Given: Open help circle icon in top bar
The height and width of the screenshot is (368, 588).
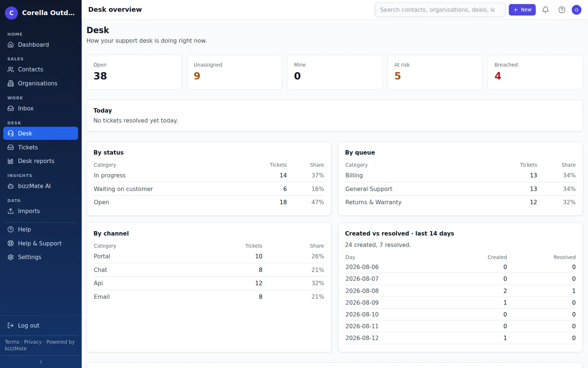Looking at the screenshot, I should click(x=562, y=10).
